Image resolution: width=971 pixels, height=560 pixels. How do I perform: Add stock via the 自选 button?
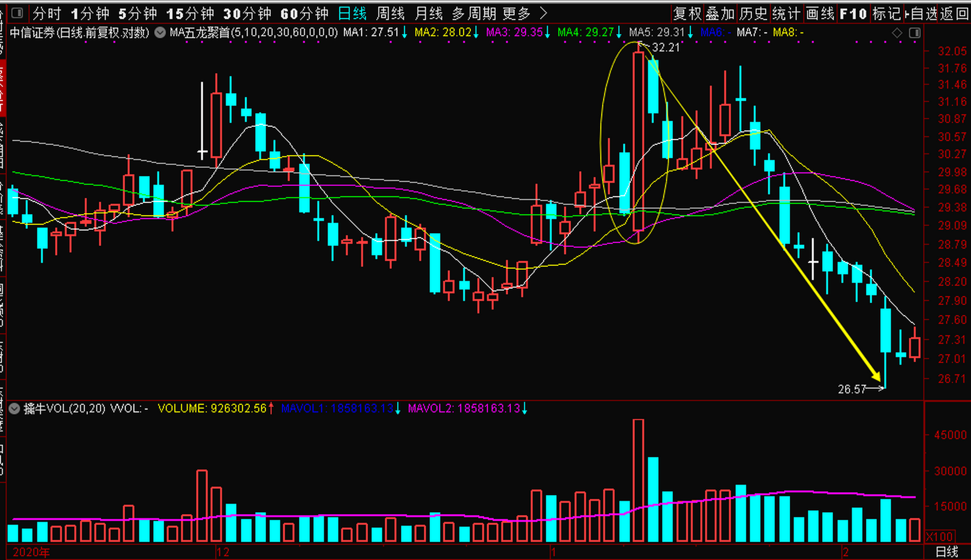pyautogui.click(x=921, y=14)
